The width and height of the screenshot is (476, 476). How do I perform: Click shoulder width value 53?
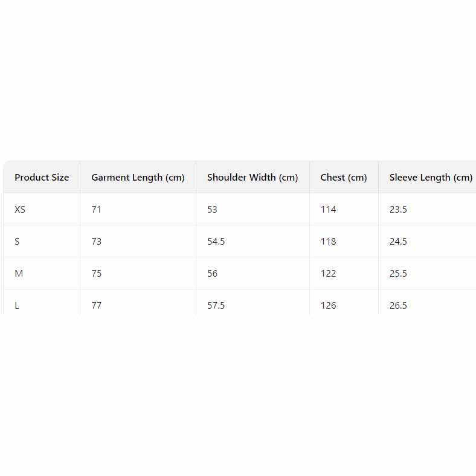tap(212, 210)
